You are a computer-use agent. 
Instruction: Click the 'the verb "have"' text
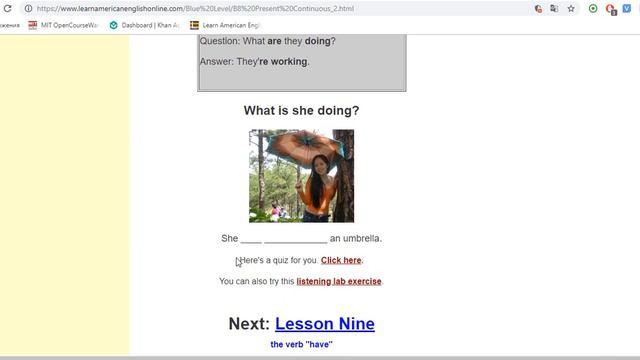click(x=302, y=344)
